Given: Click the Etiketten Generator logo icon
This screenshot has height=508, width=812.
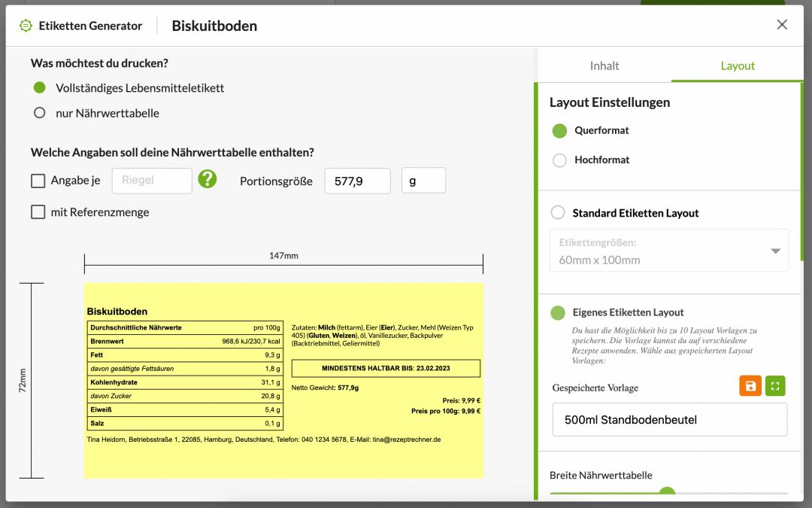Looking at the screenshot, I should click(x=25, y=25).
